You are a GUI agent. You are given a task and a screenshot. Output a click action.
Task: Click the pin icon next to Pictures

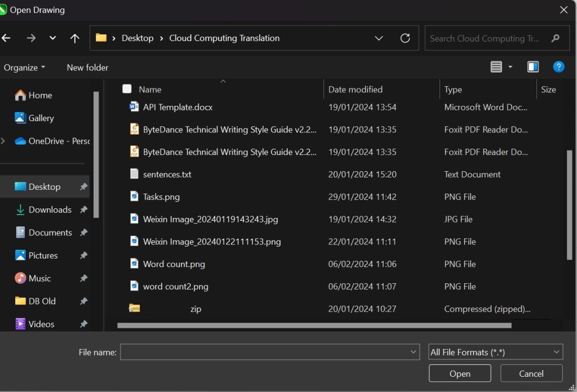tap(83, 255)
